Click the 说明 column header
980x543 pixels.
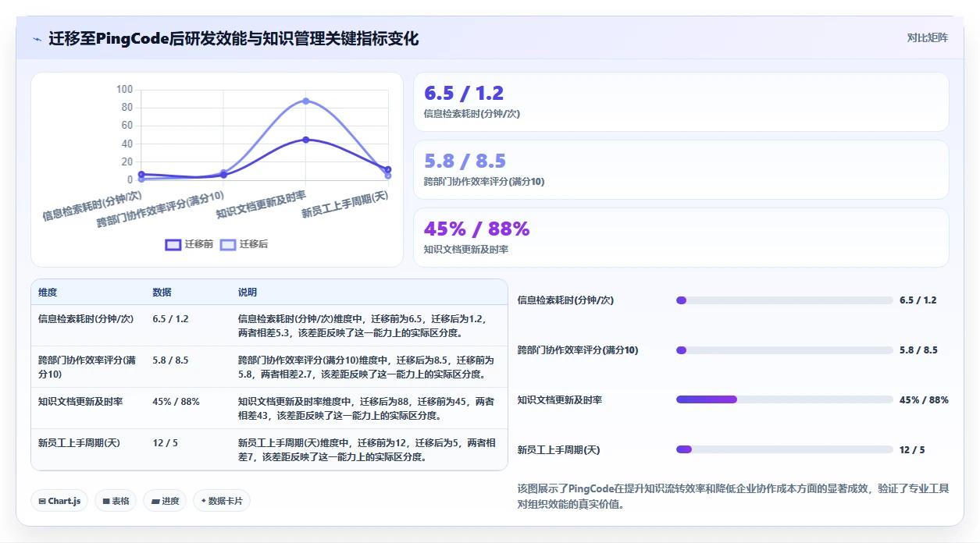click(x=248, y=293)
